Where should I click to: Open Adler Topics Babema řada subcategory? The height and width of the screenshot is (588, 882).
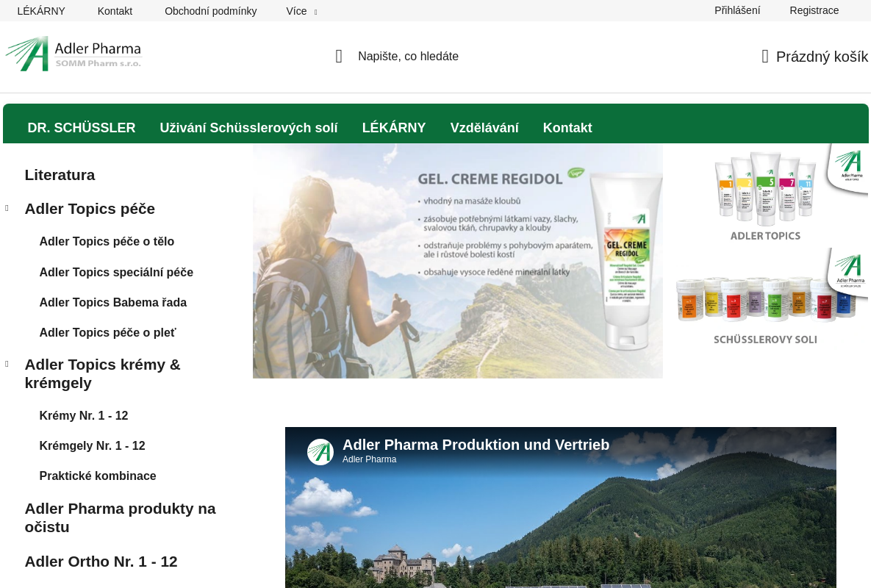(112, 302)
